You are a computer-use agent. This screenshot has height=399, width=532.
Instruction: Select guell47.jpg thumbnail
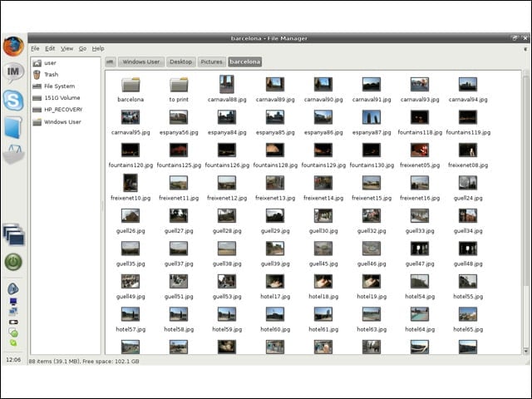click(x=420, y=249)
